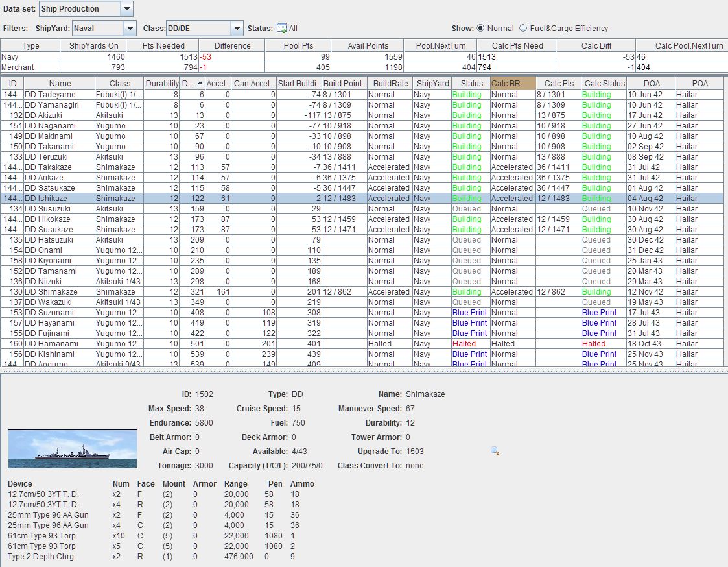Select the Normal show radio button
This screenshot has height=567, width=728.
coord(480,29)
